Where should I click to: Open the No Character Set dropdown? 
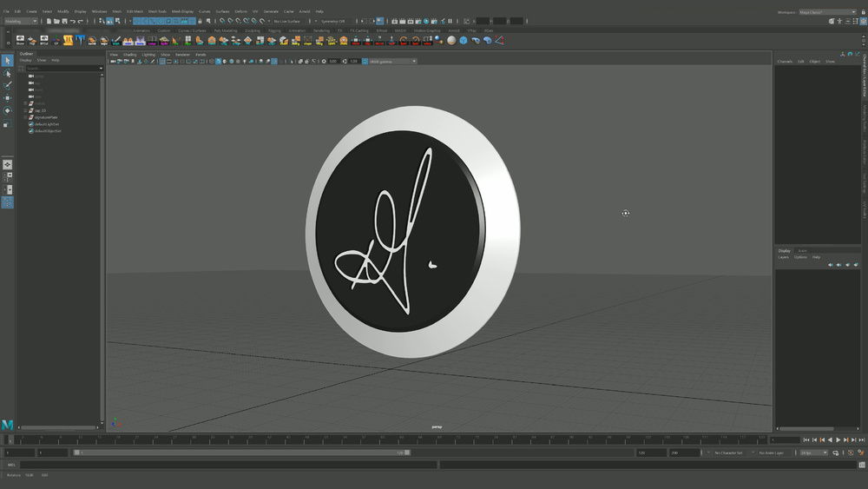730,453
